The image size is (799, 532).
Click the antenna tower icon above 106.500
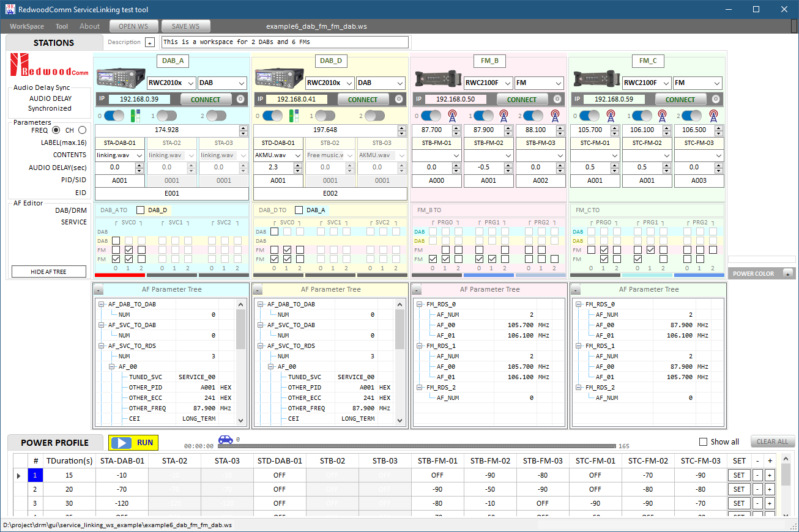[x=713, y=116]
